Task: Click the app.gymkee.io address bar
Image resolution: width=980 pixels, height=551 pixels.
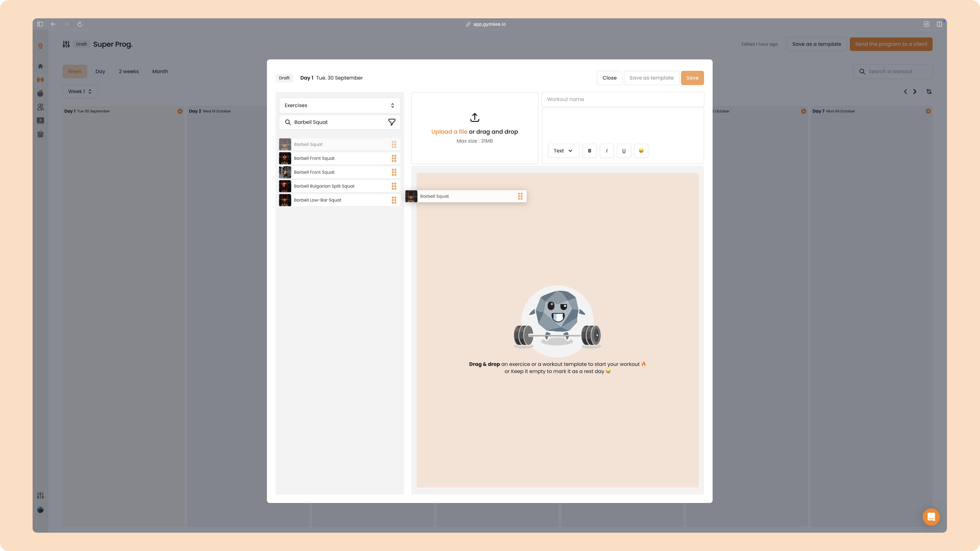Action: tap(486, 24)
